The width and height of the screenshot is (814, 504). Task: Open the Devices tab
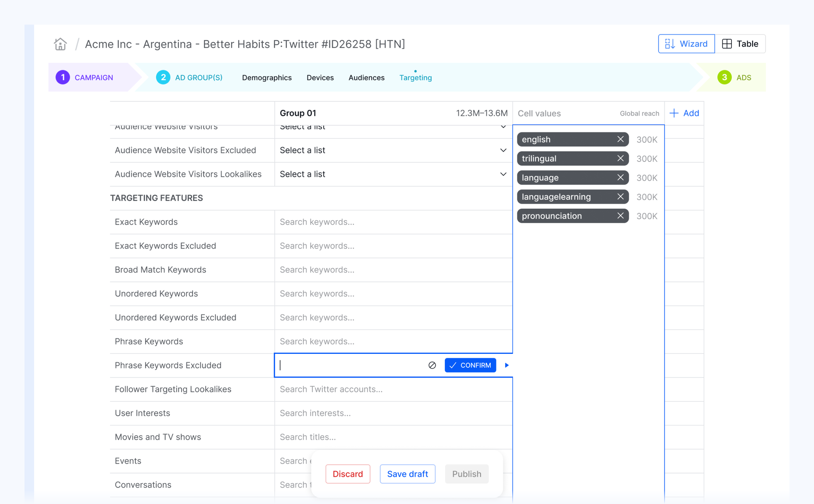pyautogui.click(x=320, y=78)
